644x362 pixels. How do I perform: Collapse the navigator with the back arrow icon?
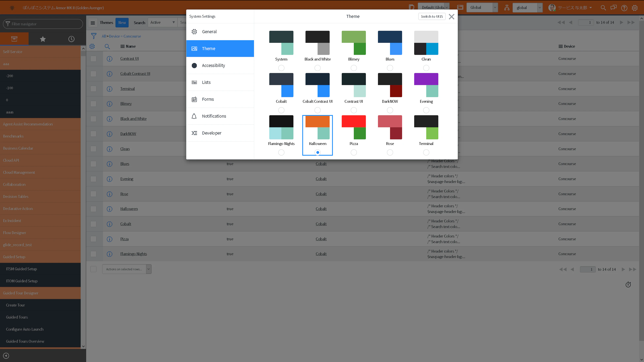(6, 356)
